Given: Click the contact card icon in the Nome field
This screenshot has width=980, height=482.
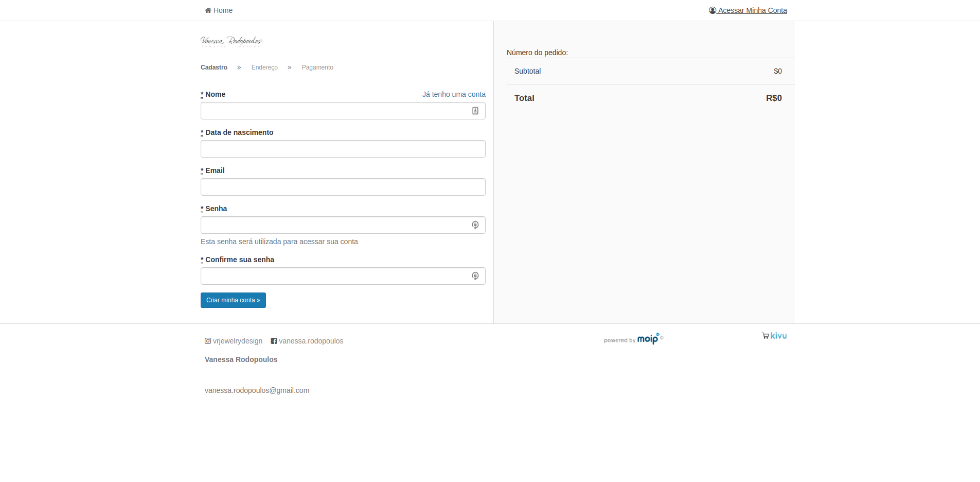Looking at the screenshot, I should click(x=475, y=110).
